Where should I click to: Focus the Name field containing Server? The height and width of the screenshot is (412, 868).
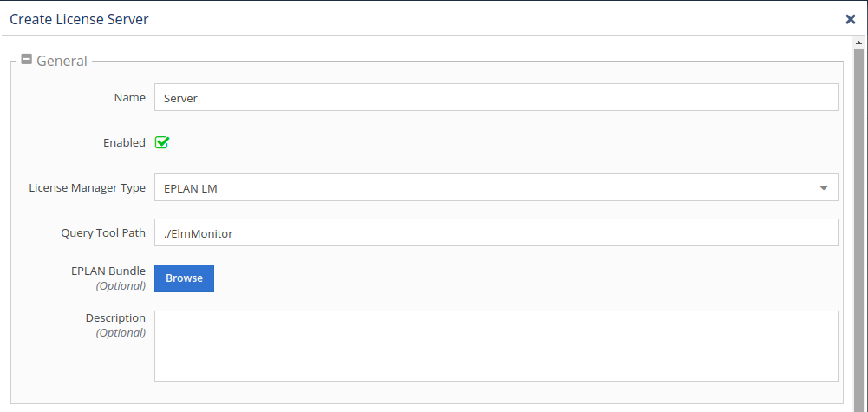coord(495,98)
